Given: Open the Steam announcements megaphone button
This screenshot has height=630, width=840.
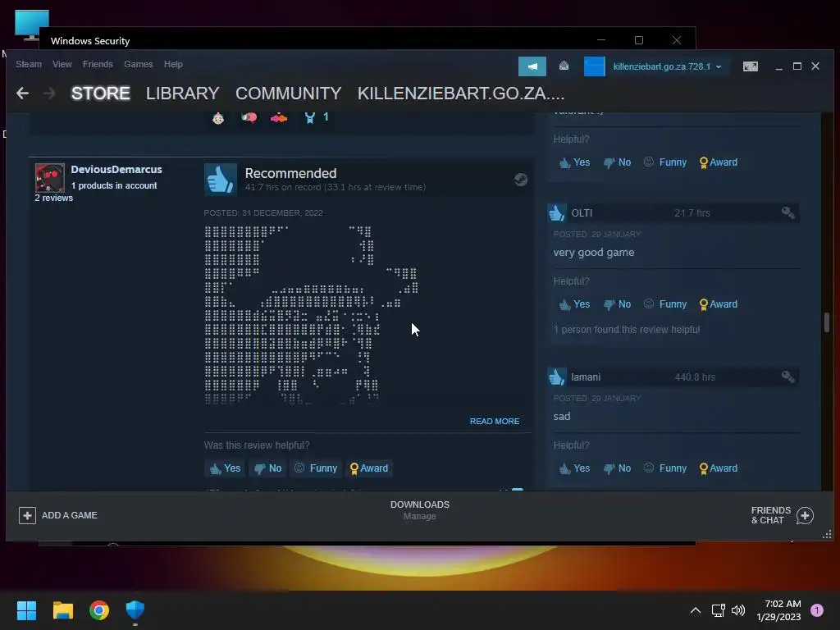Looking at the screenshot, I should pos(532,66).
